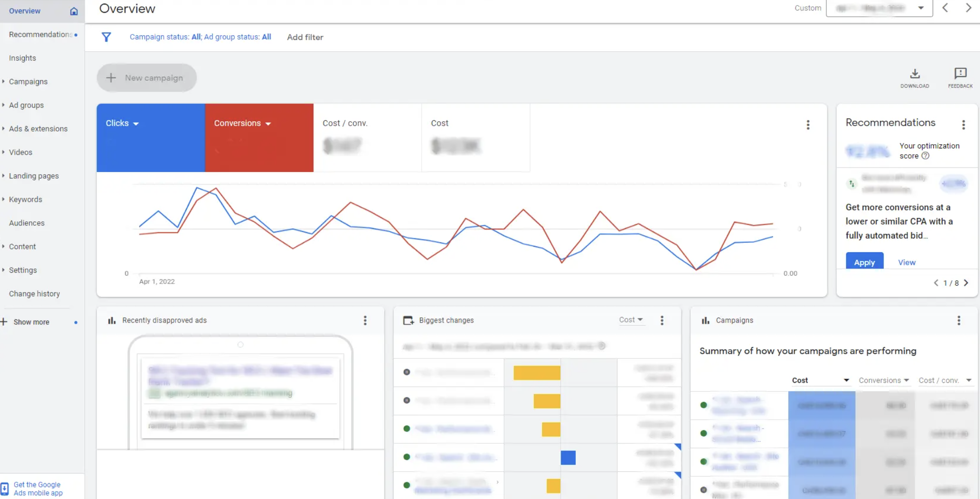Click the Download icon

click(914, 74)
